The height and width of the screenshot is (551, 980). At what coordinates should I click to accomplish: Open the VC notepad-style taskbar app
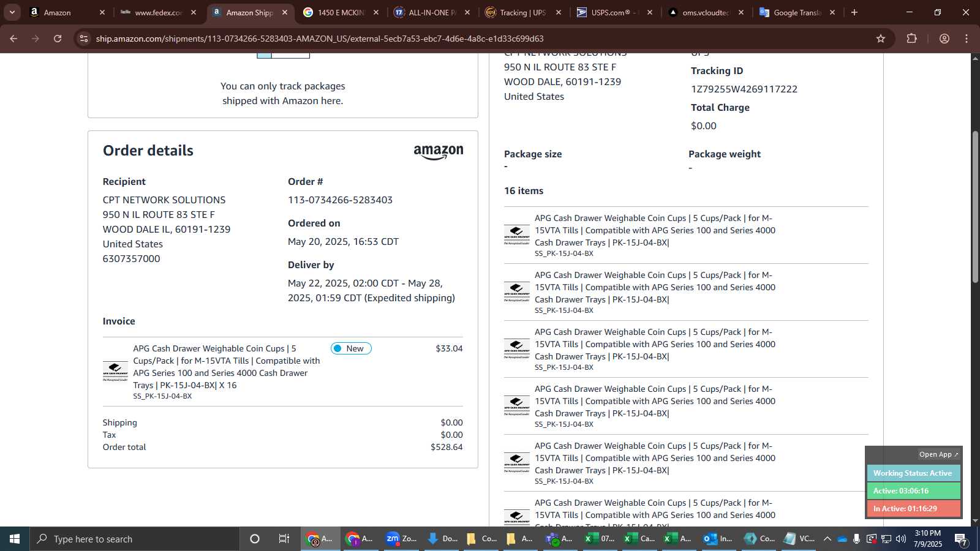point(799,539)
